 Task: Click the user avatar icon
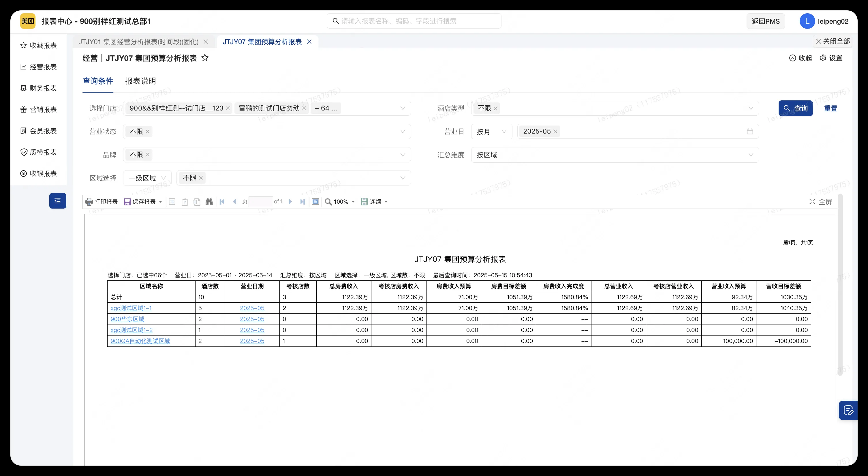[807, 21]
